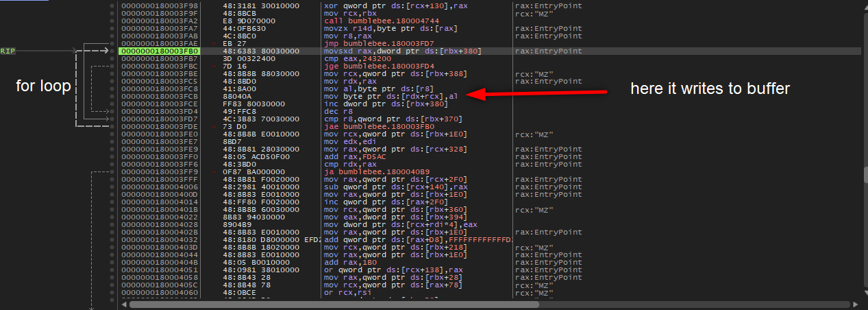Click the jump marker before bytes 73 D0
868x310 pixels.
tap(214, 127)
